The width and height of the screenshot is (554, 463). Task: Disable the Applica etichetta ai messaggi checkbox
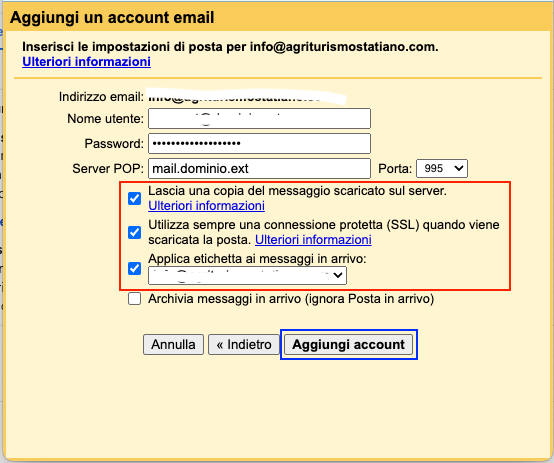pyautogui.click(x=134, y=268)
